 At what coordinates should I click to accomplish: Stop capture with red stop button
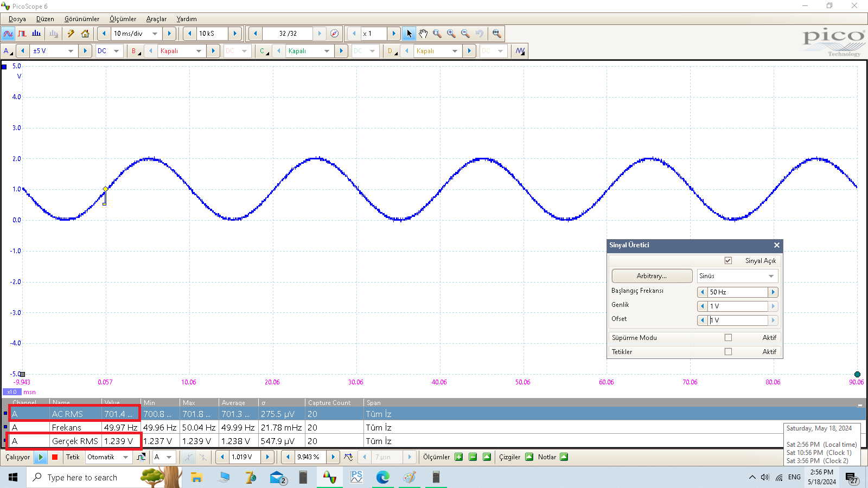point(55,457)
